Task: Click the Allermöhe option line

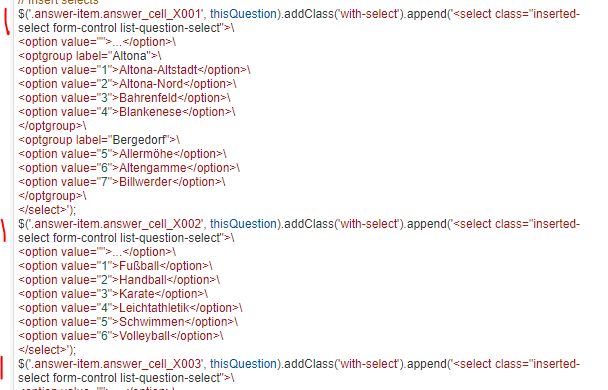Action: pos(122,154)
